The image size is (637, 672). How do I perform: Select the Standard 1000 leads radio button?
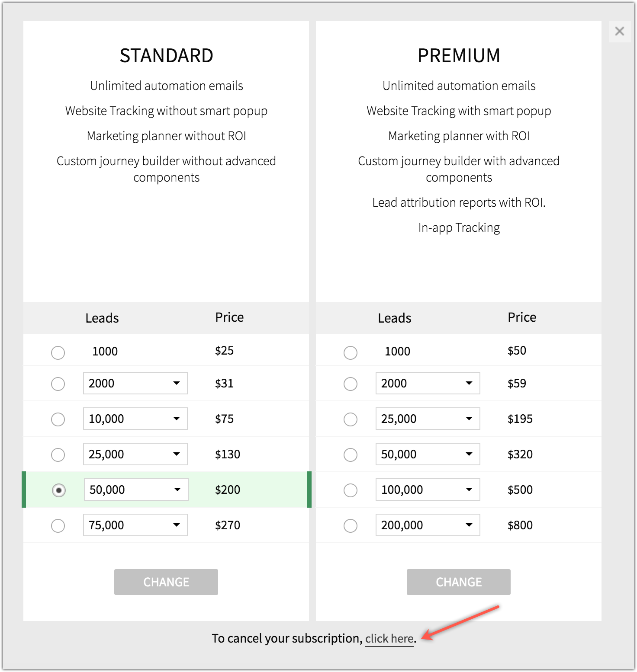(x=58, y=352)
